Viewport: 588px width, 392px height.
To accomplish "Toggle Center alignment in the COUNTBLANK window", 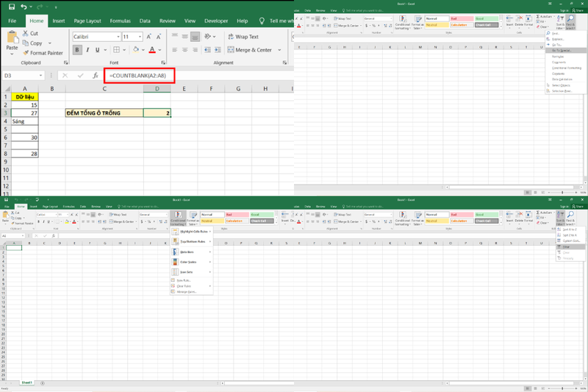I will click(x=185, y=49).
